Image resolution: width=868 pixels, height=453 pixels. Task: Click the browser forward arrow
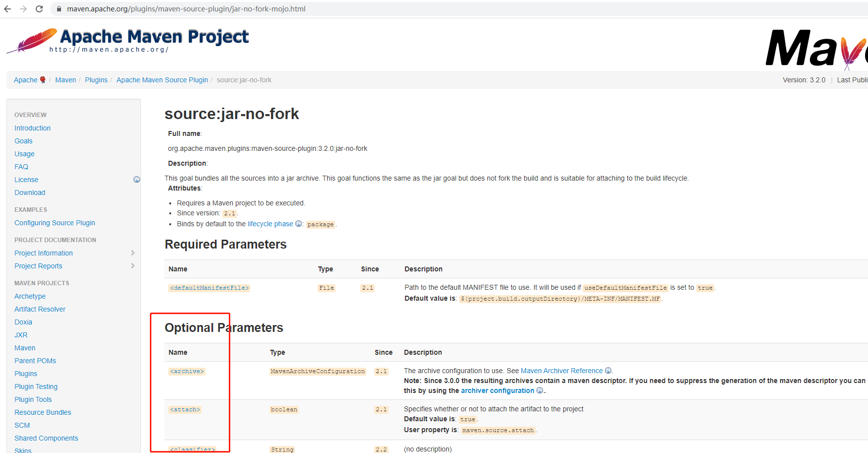click(23, 9)
